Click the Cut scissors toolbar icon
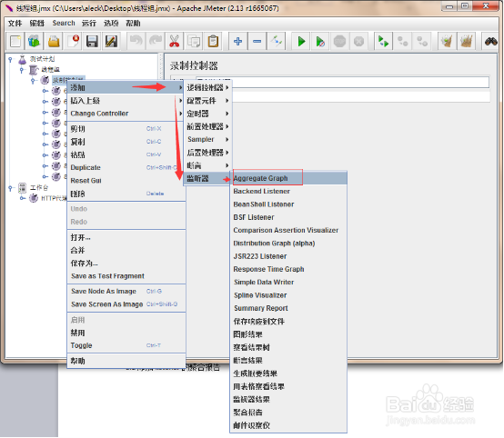This screenshot has height=438, width=504. pos(174,41)
